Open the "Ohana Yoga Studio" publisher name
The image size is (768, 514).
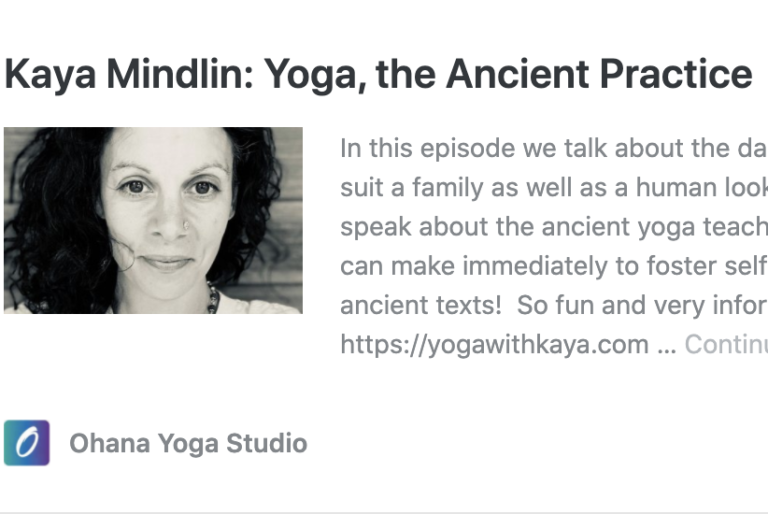pyautogui.click(x=188, y=443)
